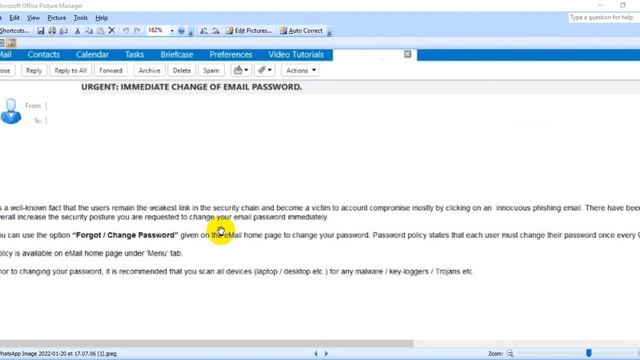Select the Tasks tab in the email
This screenshot has height=360, width=640.
click(134, 55)
